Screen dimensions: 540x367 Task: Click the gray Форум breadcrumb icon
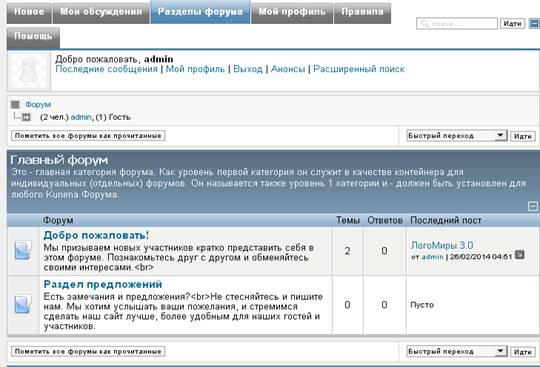point(15,104)
